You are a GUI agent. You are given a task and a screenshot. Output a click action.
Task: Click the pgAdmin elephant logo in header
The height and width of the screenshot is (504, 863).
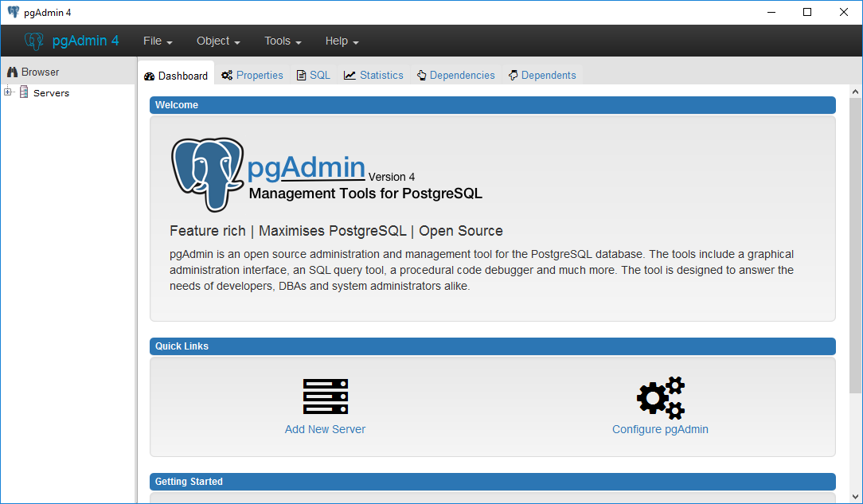click(34, 41)
